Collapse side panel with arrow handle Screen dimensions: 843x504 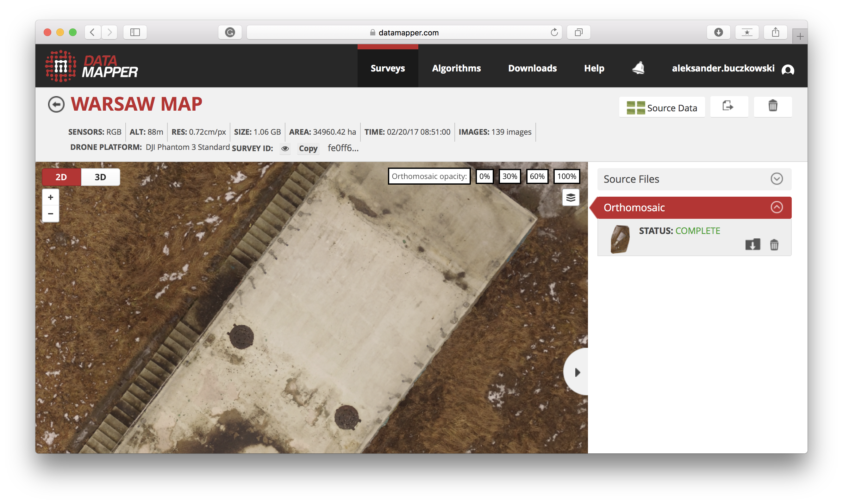click(577, 372)
